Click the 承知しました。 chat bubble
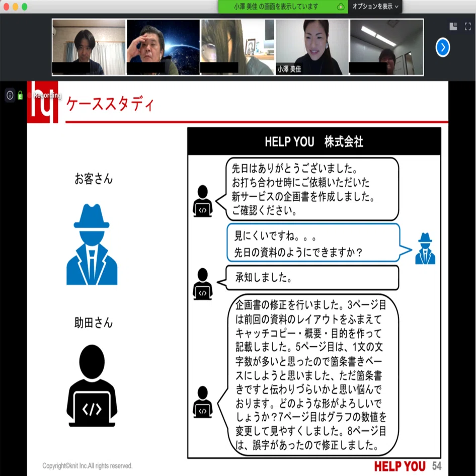Image resolution: width=476 pixels, height=476 pixels. (312, 277)
